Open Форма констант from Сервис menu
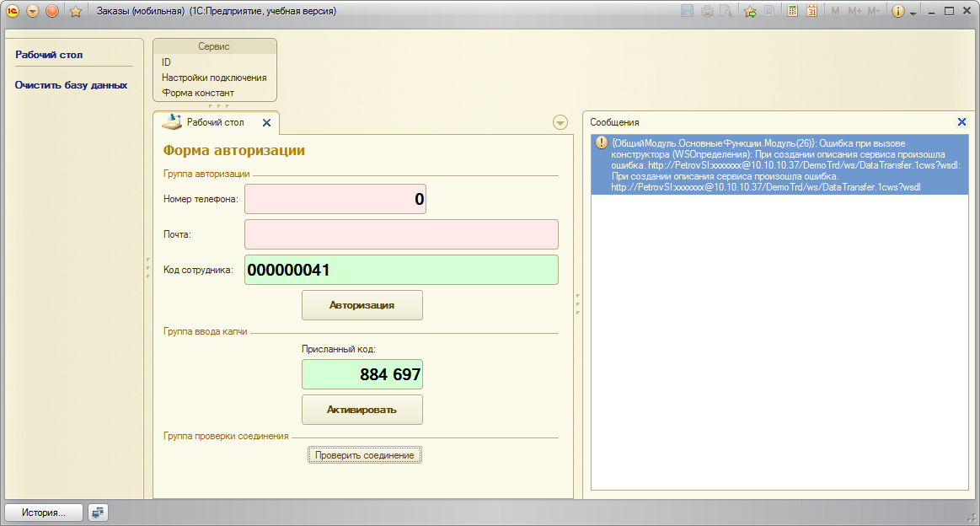This screenshot has height=526, width=980. [x=198, y=93]
